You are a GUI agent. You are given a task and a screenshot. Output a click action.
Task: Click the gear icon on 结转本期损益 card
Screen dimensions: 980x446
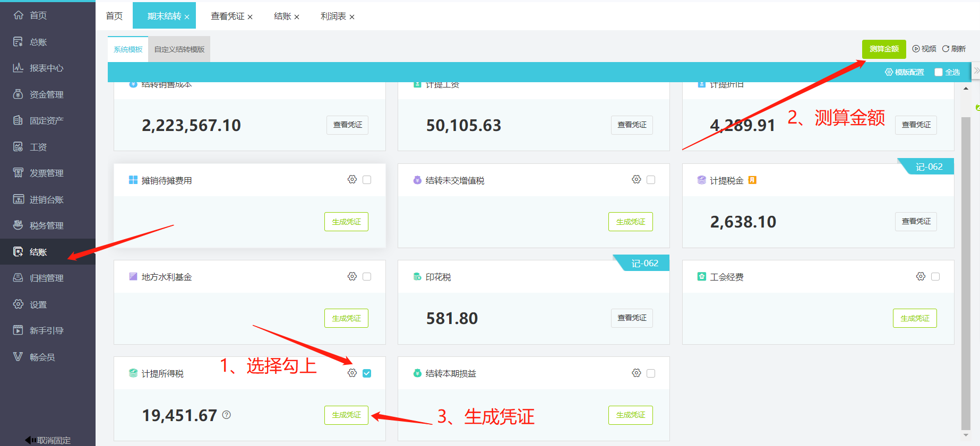point(637,373)
